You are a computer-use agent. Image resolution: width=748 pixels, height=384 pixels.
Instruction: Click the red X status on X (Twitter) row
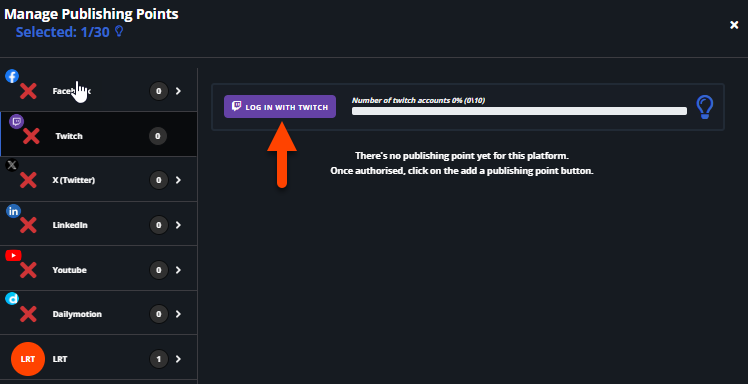(x=28, y=180)
